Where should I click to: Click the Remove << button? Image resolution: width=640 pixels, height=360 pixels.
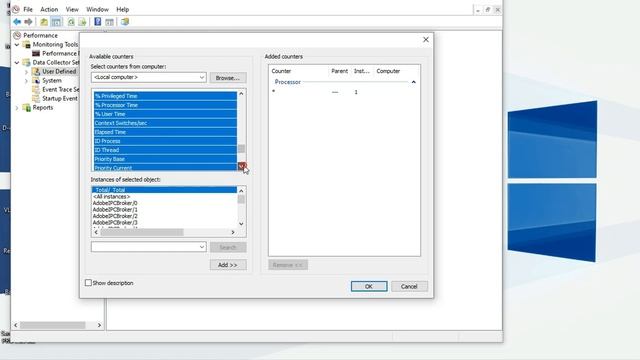[x=288, y=265]
